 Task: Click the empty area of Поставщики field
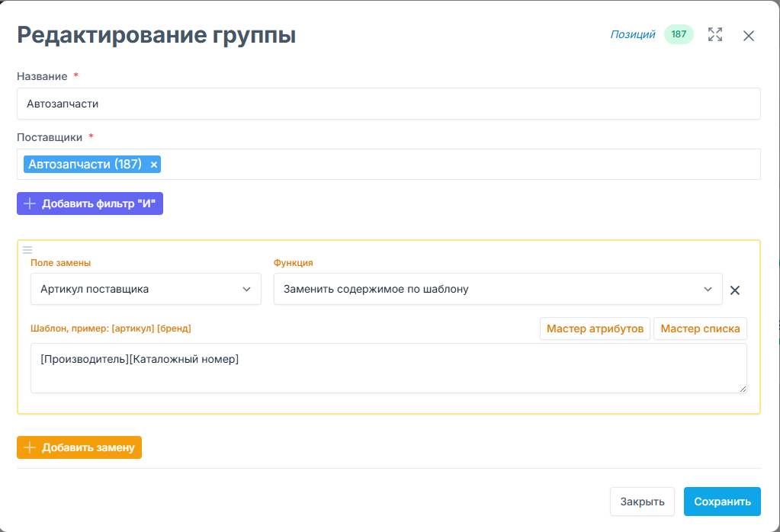(457, 165)
